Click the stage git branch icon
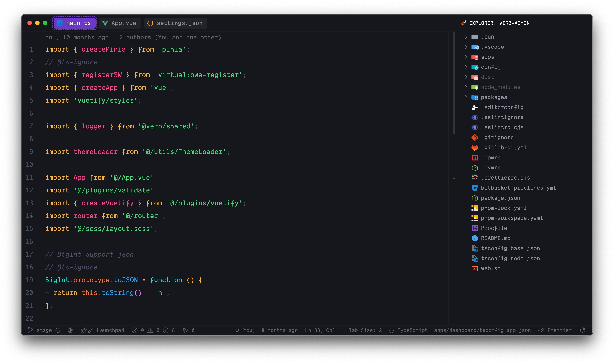614x364 pixels. pos(30,330)
